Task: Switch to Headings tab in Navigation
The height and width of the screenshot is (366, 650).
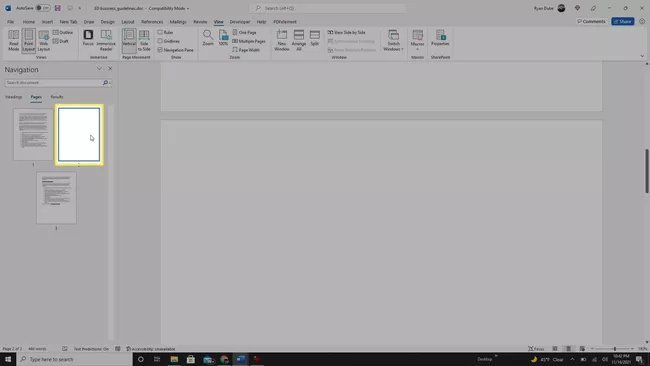Action: (x=14, y=97)
